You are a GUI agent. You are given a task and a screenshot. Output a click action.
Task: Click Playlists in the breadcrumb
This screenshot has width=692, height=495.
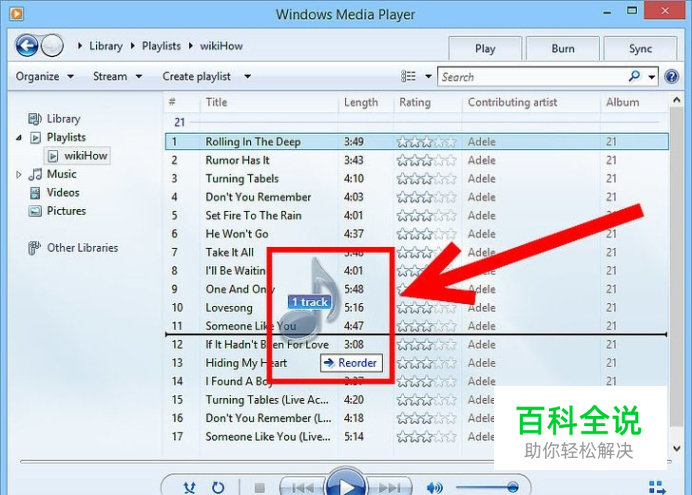(161, 46)
